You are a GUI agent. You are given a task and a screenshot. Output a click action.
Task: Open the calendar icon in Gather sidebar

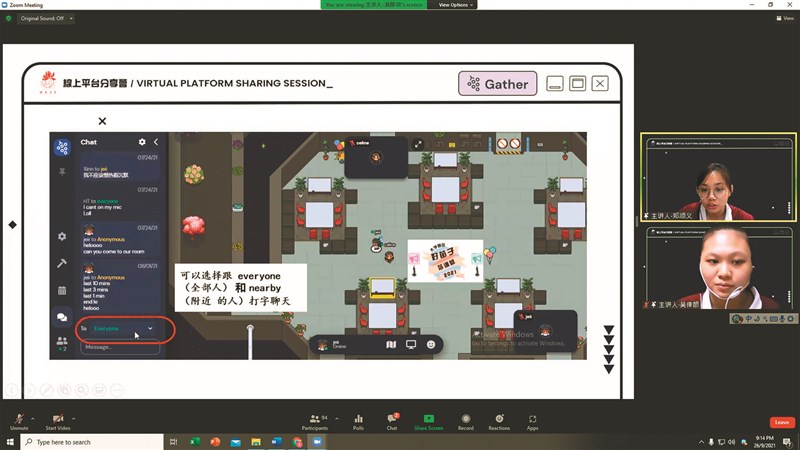coord(62,290)
